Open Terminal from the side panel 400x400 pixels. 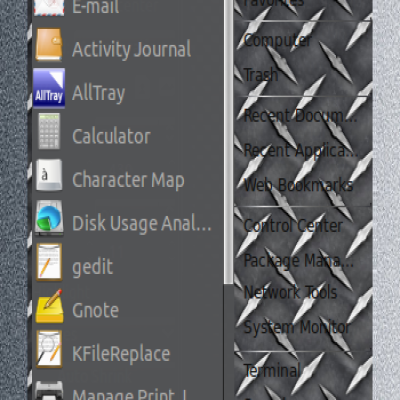click(272, 370)
